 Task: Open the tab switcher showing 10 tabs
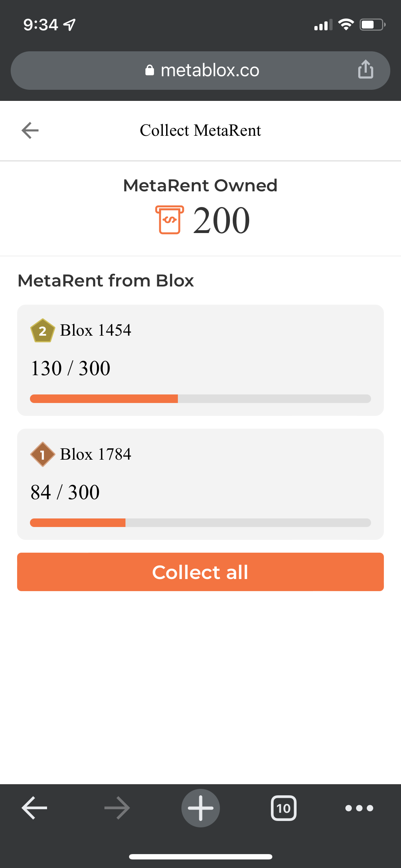[x=283, y=808]
